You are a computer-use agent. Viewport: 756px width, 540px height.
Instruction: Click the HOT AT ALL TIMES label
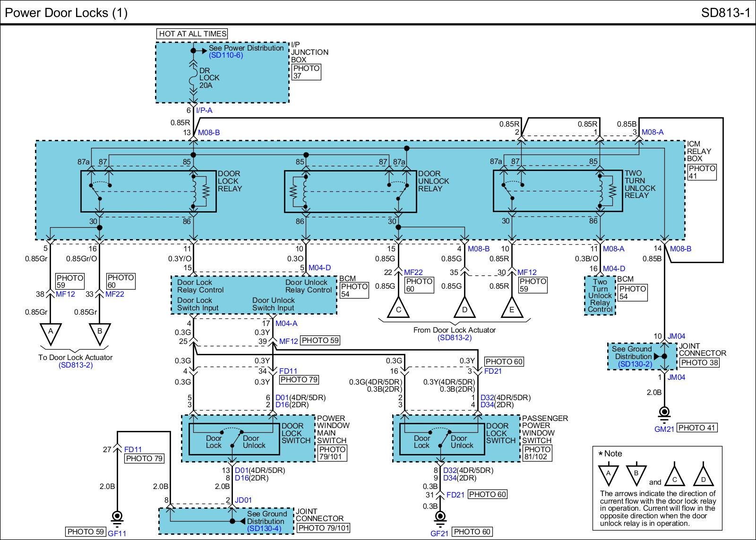[x=192, y=34]
